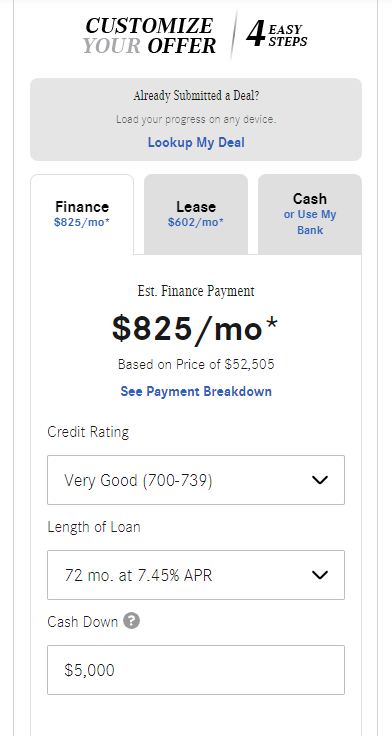Screen dimensions: 392x736
Task: Click the Credit Rating label
Action: (x=88, y=432)
